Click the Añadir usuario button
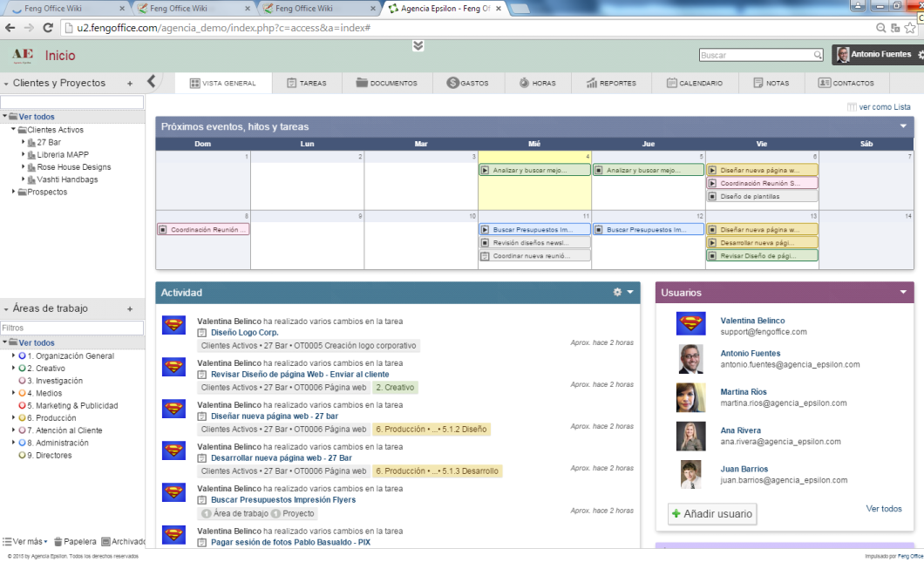 tap(712, 514)
